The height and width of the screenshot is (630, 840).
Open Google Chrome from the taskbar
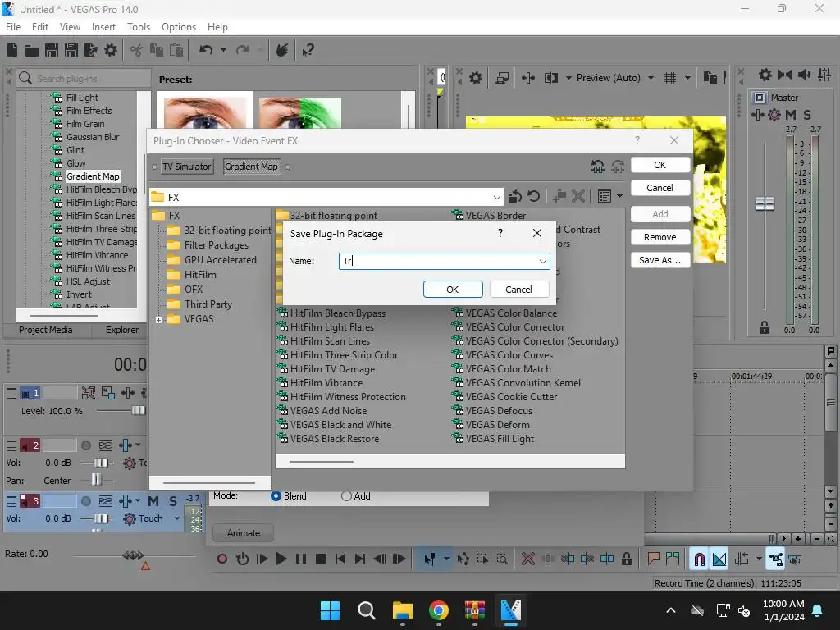438,610
